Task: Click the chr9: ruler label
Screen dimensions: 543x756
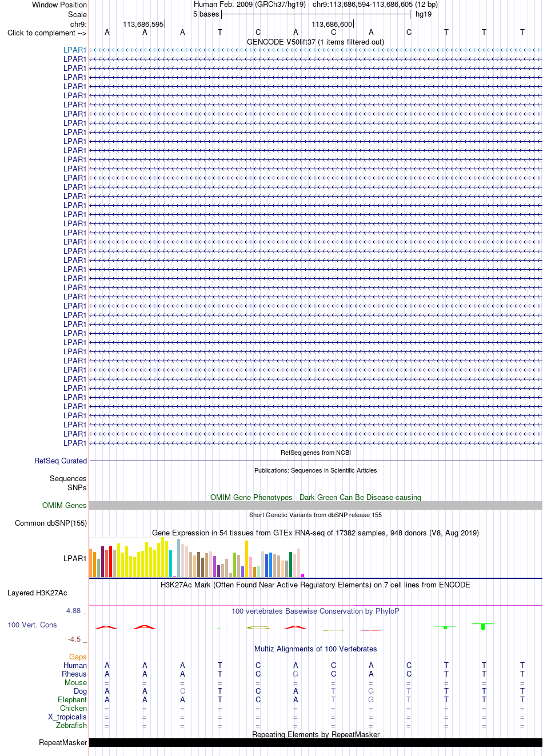Action: tap(78, 24)
